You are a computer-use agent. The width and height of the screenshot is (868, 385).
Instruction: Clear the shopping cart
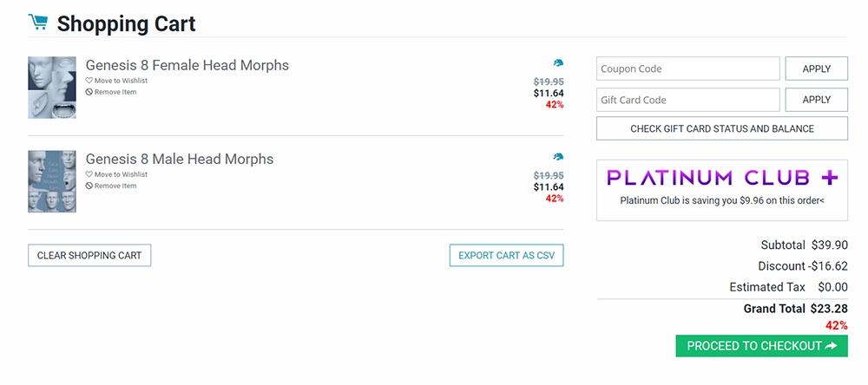click(x=89, y=256)
